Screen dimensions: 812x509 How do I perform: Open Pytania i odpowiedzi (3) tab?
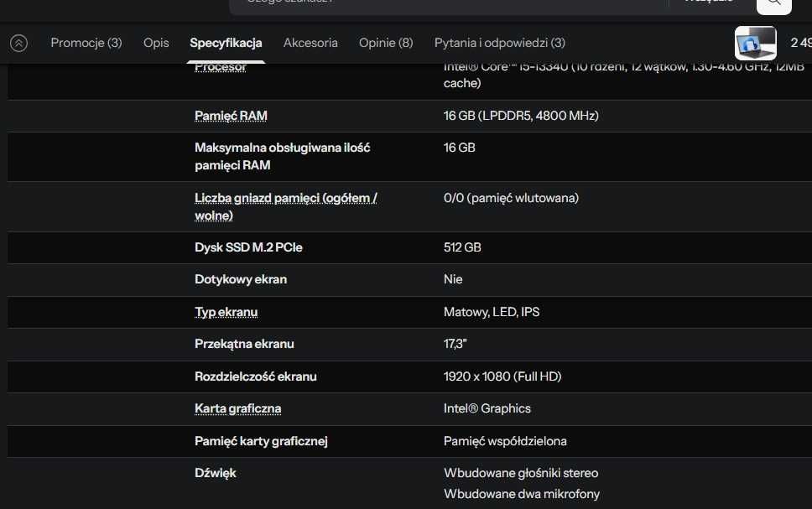pos(499,43)
